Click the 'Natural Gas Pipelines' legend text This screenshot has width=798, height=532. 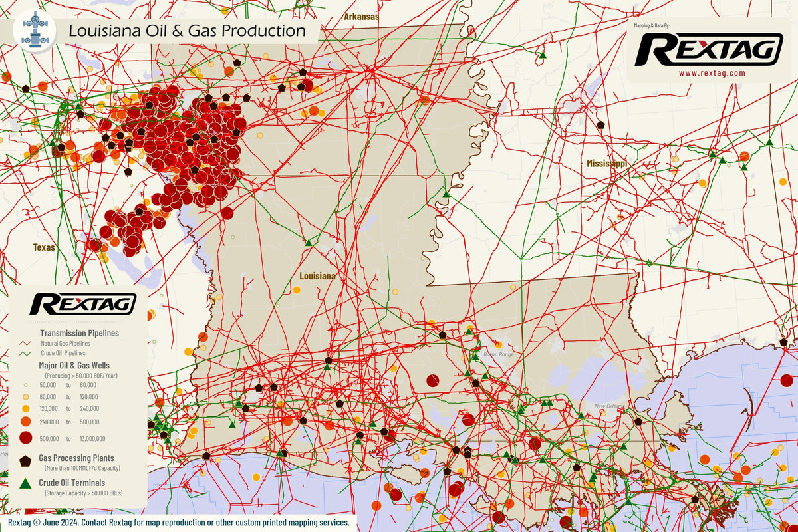(66, 344)
